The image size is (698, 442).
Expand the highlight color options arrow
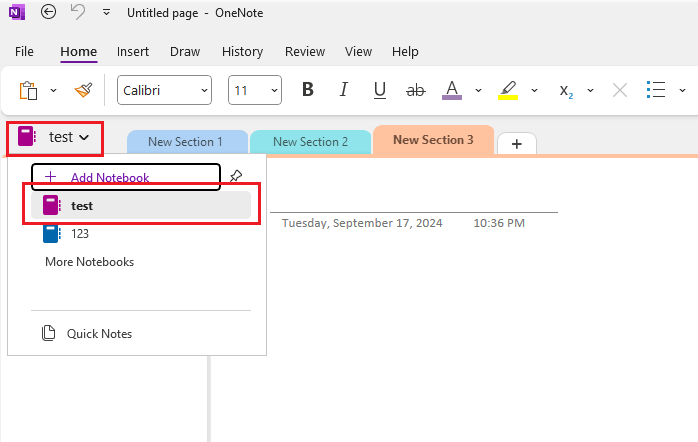[x=534, y=90]
